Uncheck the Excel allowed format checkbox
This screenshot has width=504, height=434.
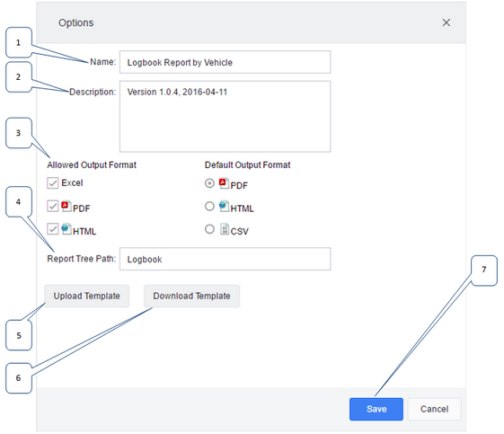pos(53,183)
